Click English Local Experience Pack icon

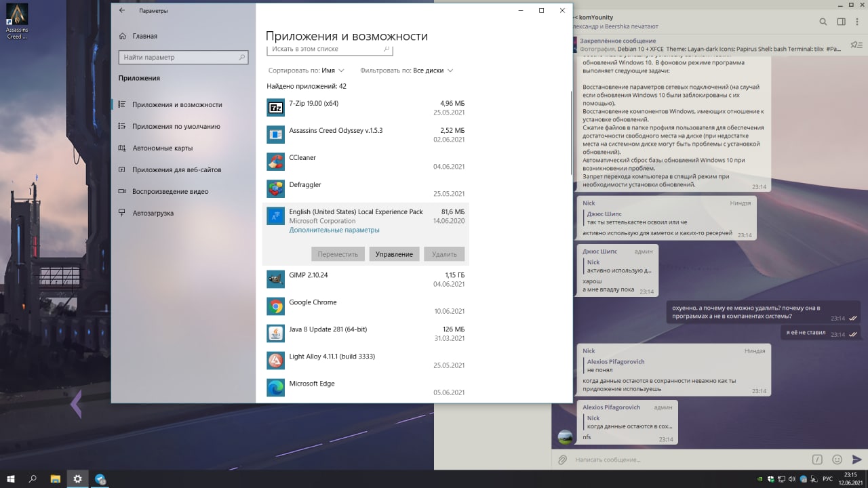[x=275, y=216]
